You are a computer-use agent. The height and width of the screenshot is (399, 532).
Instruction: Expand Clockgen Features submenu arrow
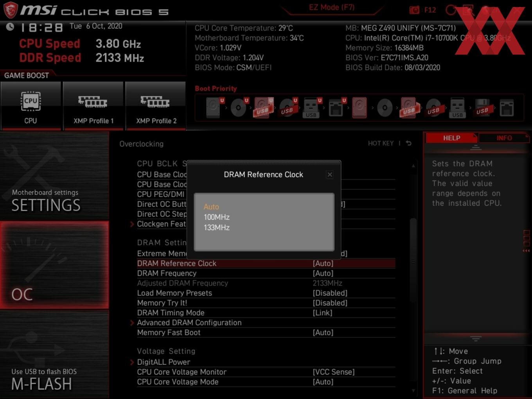(x=132, y=224)
